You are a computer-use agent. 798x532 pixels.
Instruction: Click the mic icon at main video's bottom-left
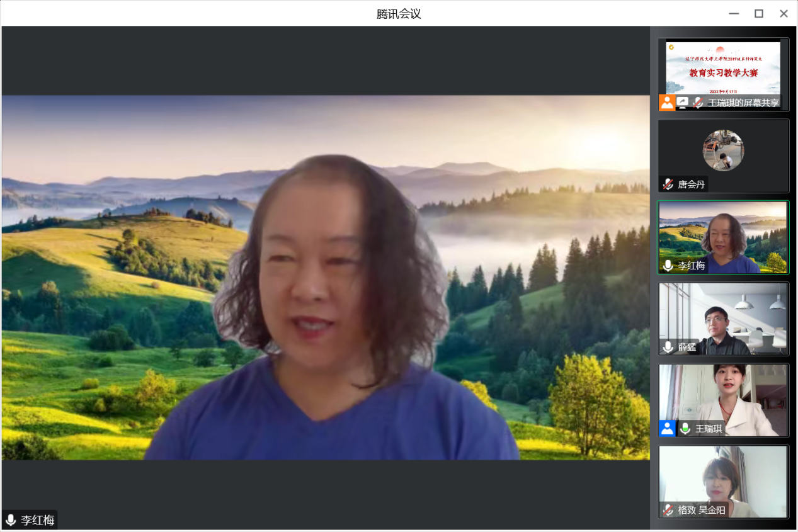[11, 520]
